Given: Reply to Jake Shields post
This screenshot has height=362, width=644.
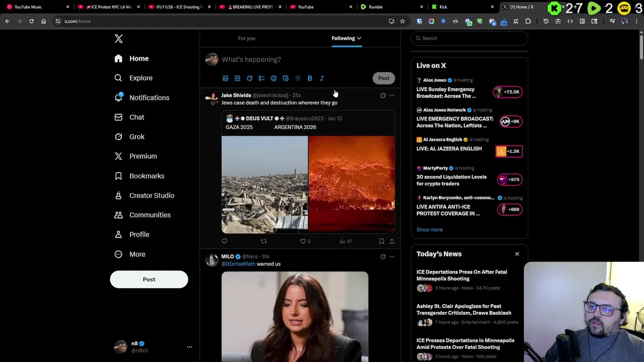Looking at the screenshot, I should (x=224, y=241).
